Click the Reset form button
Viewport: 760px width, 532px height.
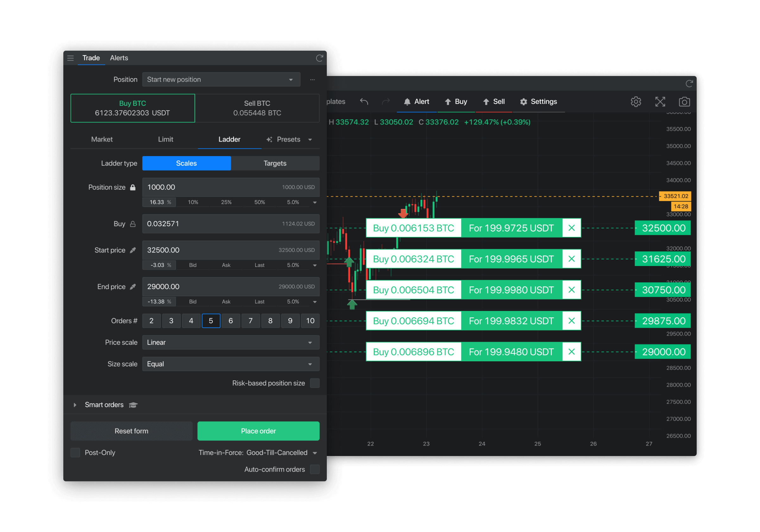[131, 431]
